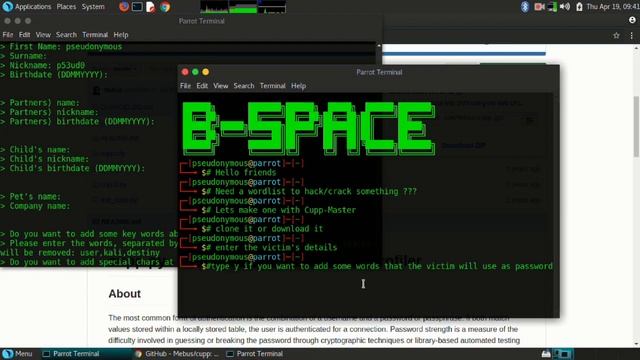Open Terminal menu in background Parrot Terminal
Viewport: 640px width, 360px height.
point(95,35)
